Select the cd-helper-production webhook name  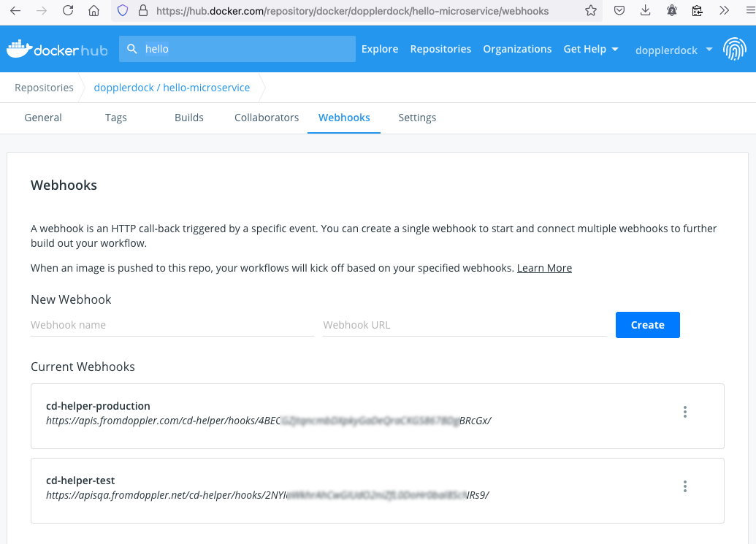99,406
